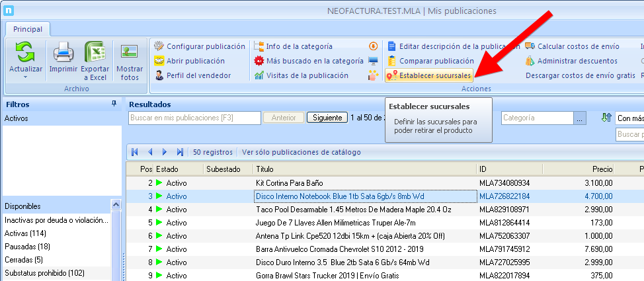
Task: Click the Actualizar refresh icon
Action: coord(25,52)
